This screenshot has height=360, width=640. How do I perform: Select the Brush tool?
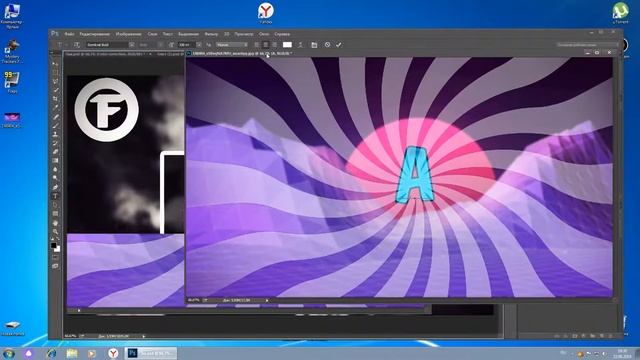click(x=55, y=126)
